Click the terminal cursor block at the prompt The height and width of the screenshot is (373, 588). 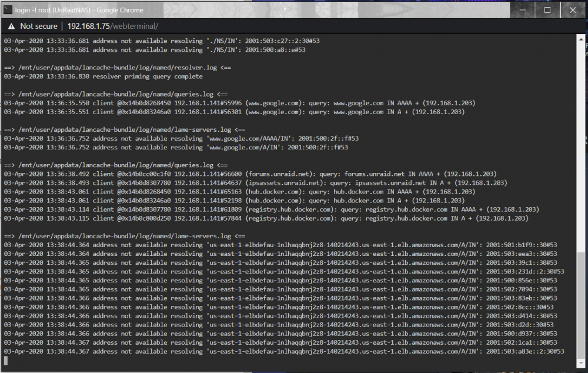point(6,361)
